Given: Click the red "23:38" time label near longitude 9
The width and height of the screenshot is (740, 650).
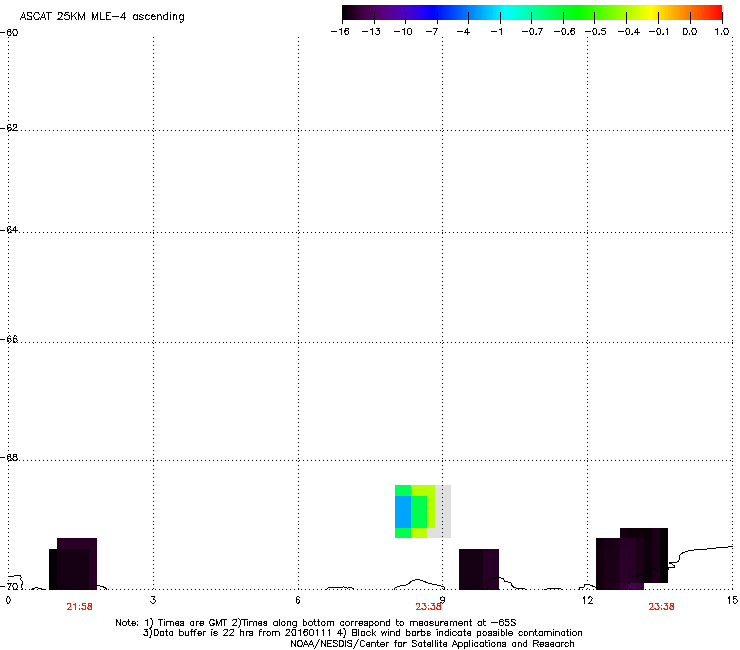Looking at the screenshot, I should (429, 607).
